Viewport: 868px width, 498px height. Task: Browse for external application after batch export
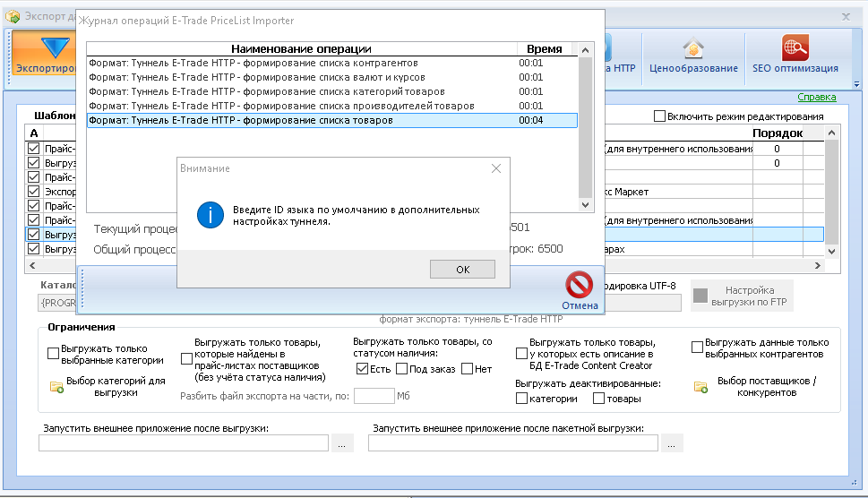coord(672,443)
